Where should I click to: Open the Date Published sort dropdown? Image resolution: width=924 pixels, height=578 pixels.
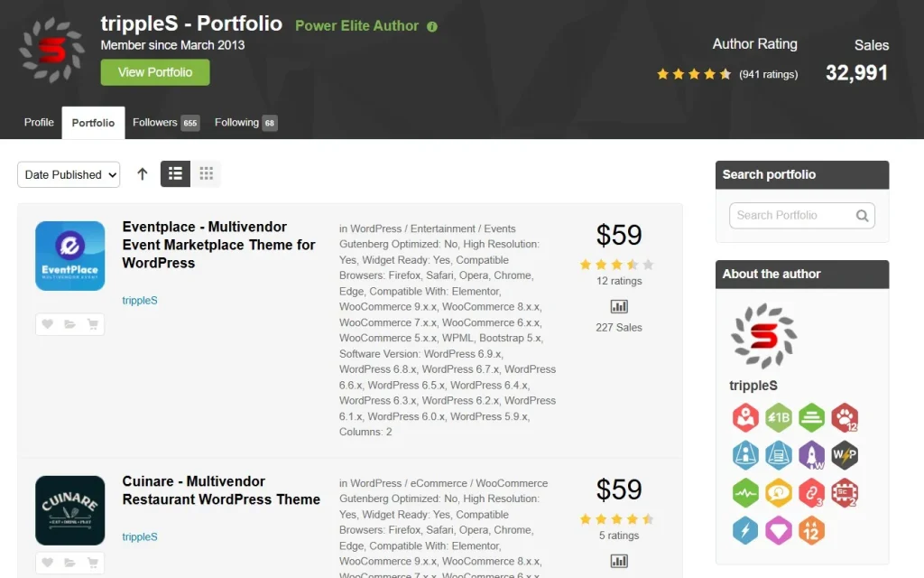[x=69, y=174]
